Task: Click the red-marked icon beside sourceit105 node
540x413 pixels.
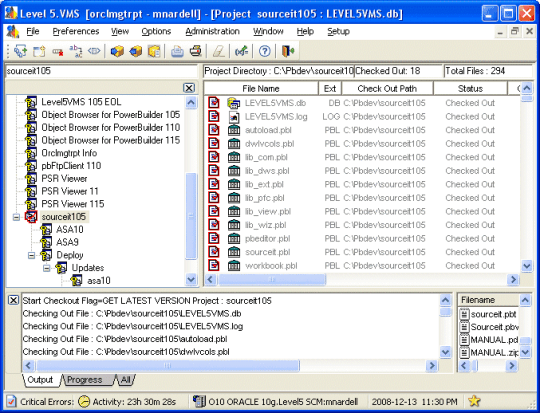Action: click(31, 217)
